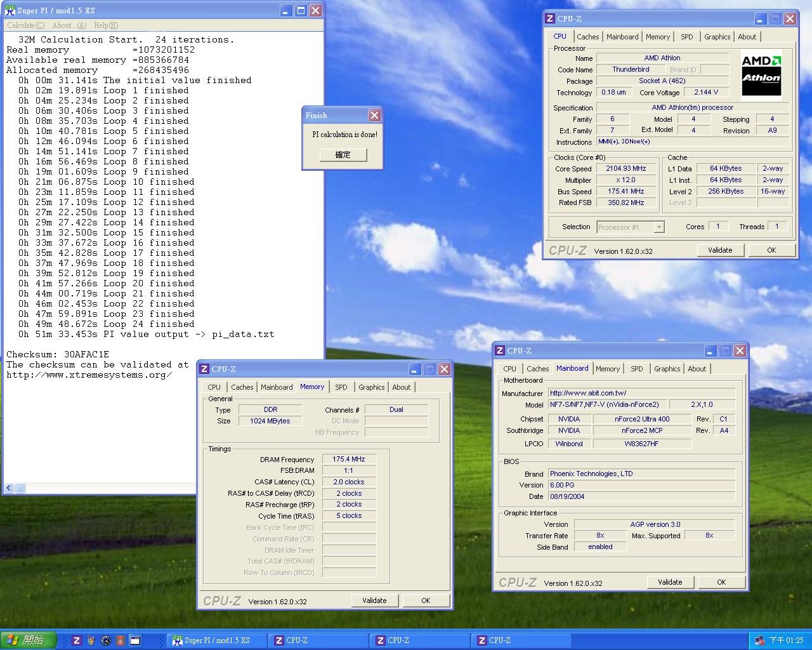Select Mainboard tab in the Memory CPU-Z window
This screenshot has height=650, width=812.
[x=277, y=387]
